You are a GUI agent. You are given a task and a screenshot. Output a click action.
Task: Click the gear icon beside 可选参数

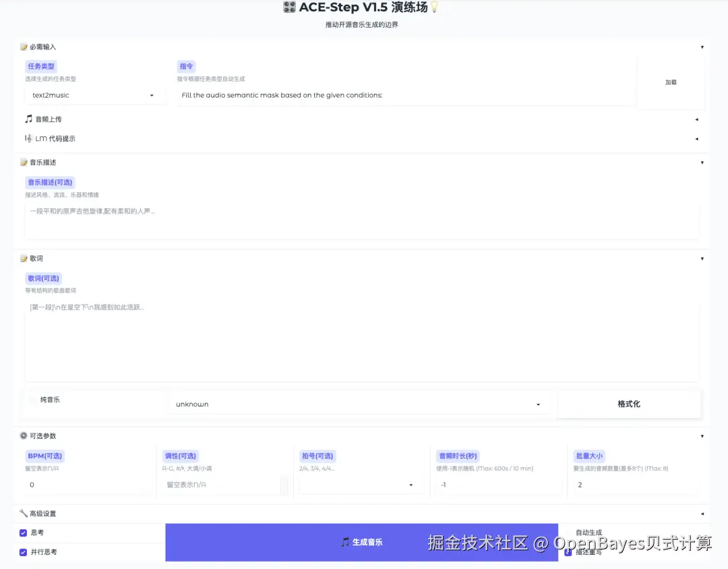point(23,436)
